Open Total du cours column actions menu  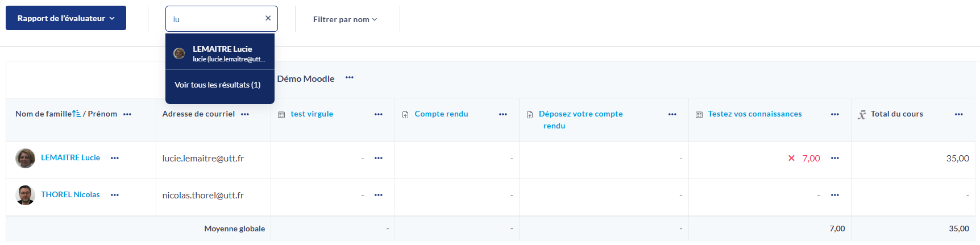coord(959,114)
